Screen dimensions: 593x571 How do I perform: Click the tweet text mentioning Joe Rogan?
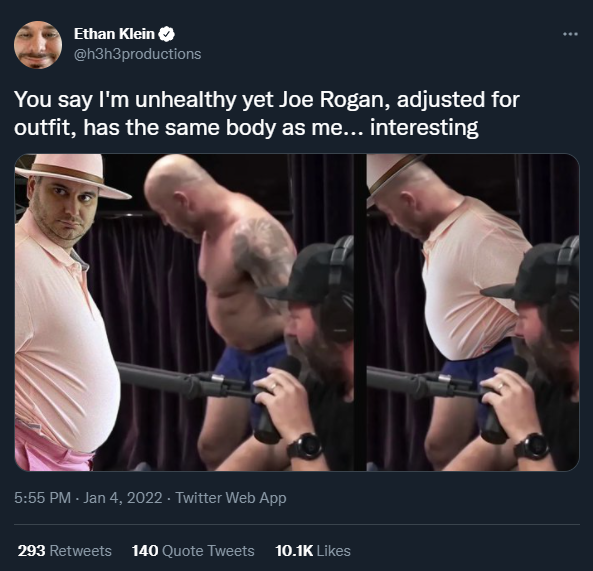(267, 113)
